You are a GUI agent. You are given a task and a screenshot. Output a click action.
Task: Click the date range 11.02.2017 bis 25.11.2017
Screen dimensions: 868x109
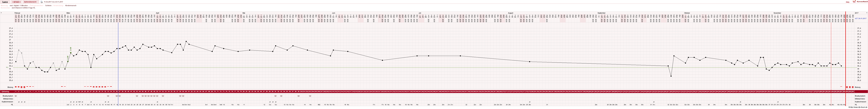point(54,2)
